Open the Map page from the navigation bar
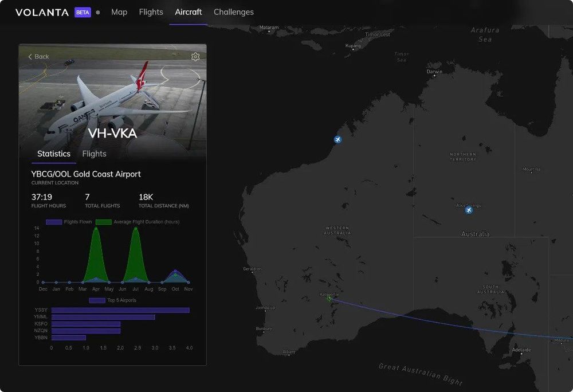This screenshot has width=573, height=392. tap(119, 11)
